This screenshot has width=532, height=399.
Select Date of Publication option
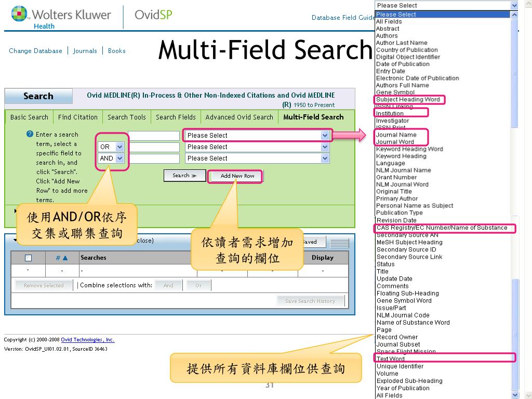403,64
